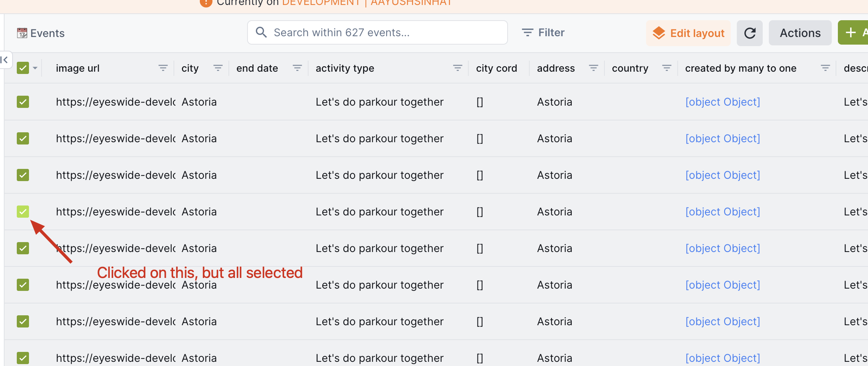The image size is (868, 366).
Task: Uncheck the first row checkbox
Action: (x=23, y=102)
